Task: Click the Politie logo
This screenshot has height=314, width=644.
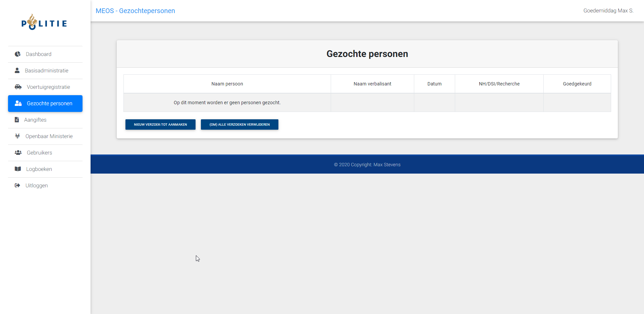Action: [44, 22]
